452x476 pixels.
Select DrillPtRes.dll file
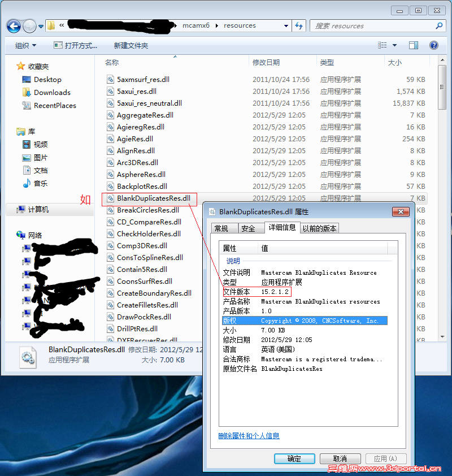click(137, 329)
